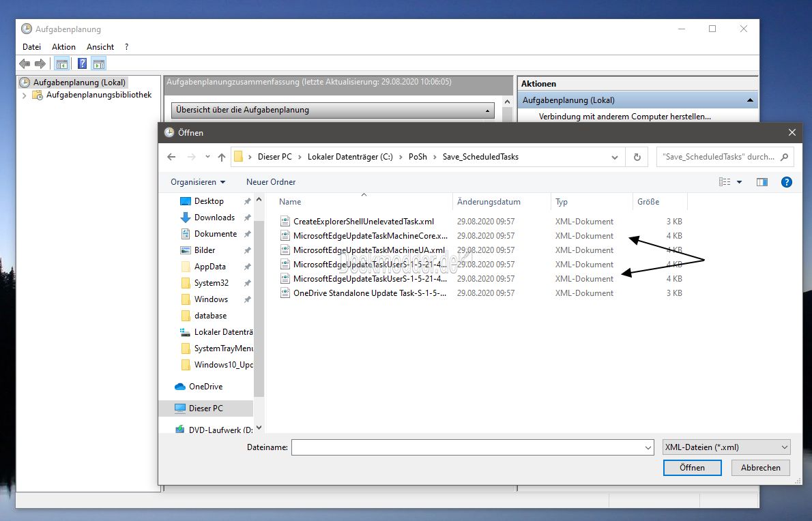
Task: Click the Dateiname input field
Action: 467,447
